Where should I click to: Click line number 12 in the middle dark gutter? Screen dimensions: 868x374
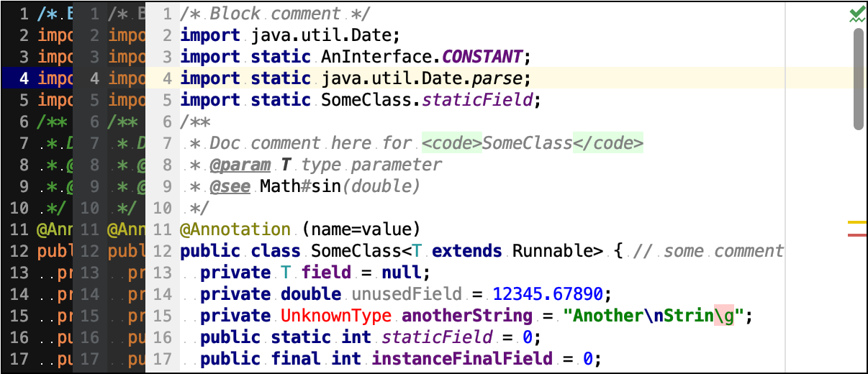(x=91, y=251)
